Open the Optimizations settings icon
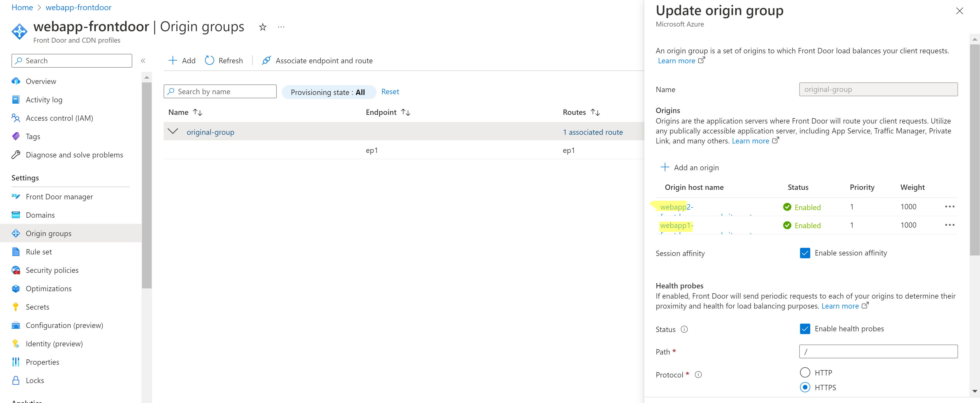This screenshot has width=980, height=403. click(16, 288)
